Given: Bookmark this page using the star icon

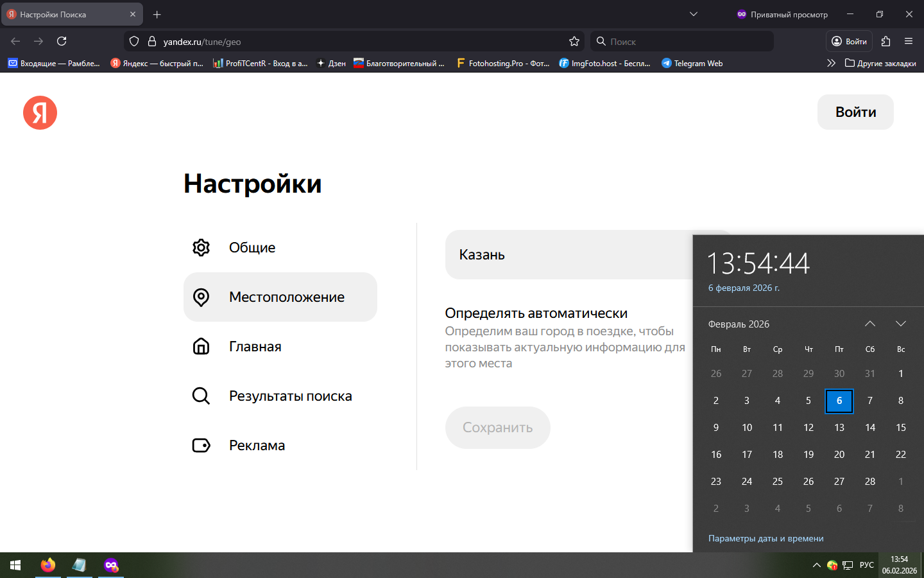Looking at the screenshot, I should (x=574, y=41).
